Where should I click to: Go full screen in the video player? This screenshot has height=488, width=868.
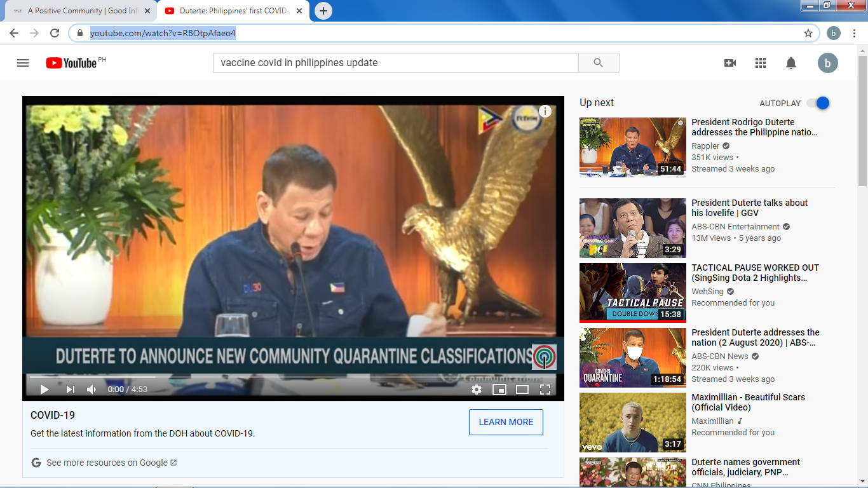pos(545,390)
